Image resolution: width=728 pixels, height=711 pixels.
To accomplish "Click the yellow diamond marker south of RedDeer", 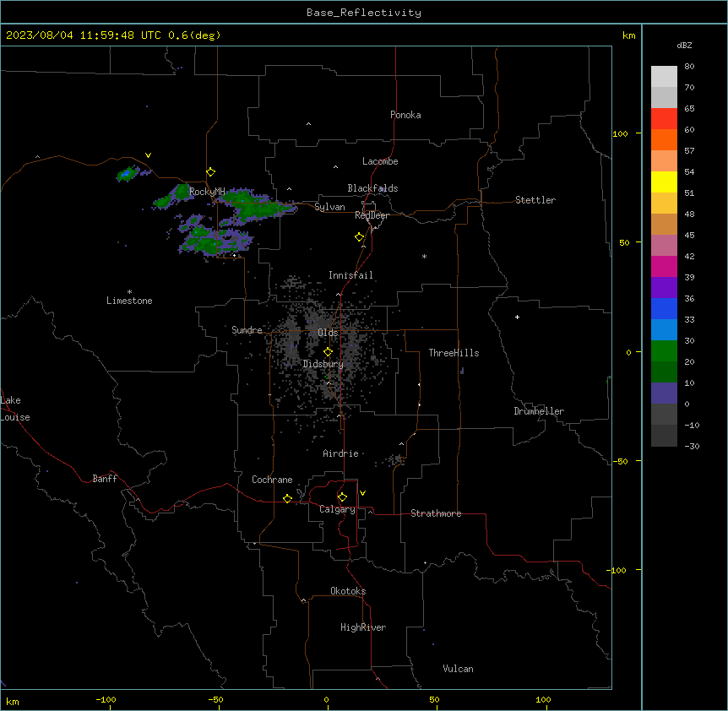I will click(x=359, y=237).
